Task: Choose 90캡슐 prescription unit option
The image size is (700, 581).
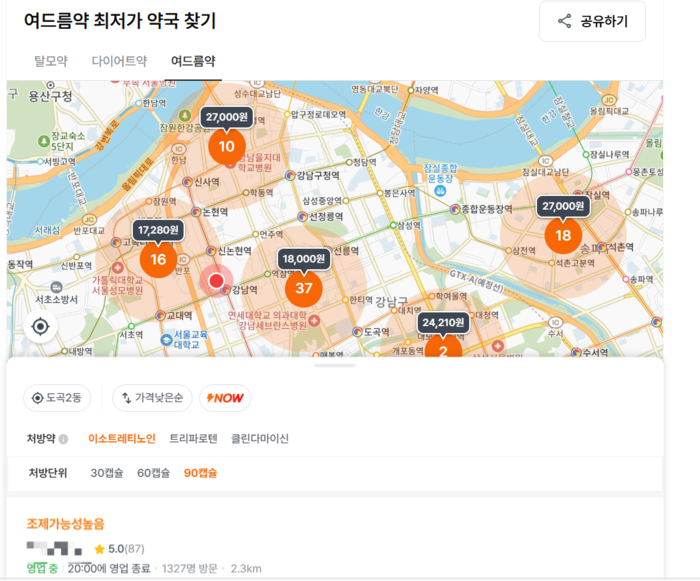Action: (x=201, y=473)
